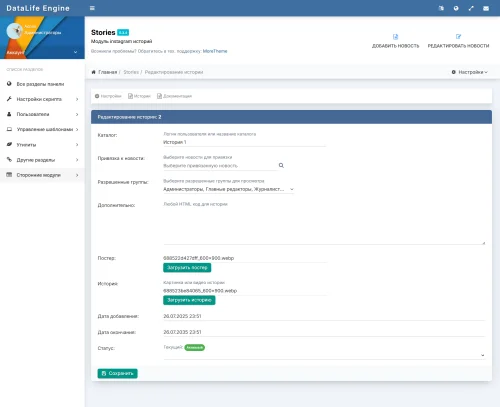This screenshot has height=407, width=500.
Task: Toggle the sidebar hamburger menu icon
Action: (x=92, y=8)
